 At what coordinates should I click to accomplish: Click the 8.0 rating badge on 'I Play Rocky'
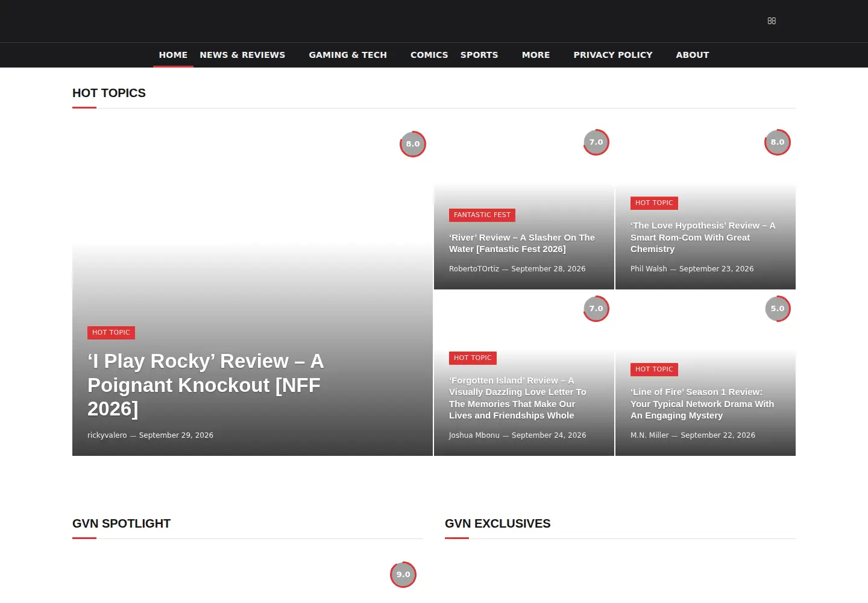pos(413,144)
